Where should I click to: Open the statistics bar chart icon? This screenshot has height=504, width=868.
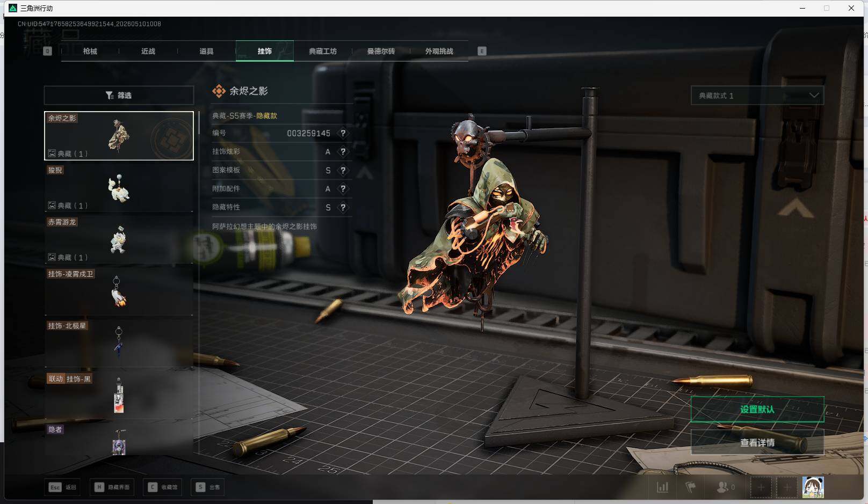(663, 487)
